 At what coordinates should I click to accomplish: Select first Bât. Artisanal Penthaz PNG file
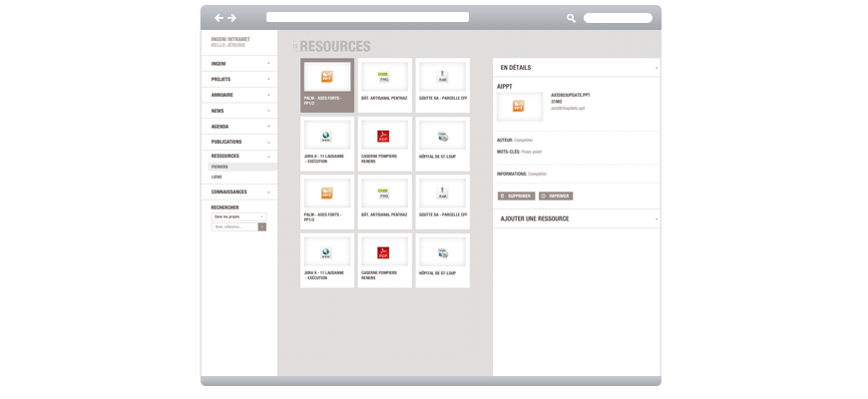click(x=383, y=77)
